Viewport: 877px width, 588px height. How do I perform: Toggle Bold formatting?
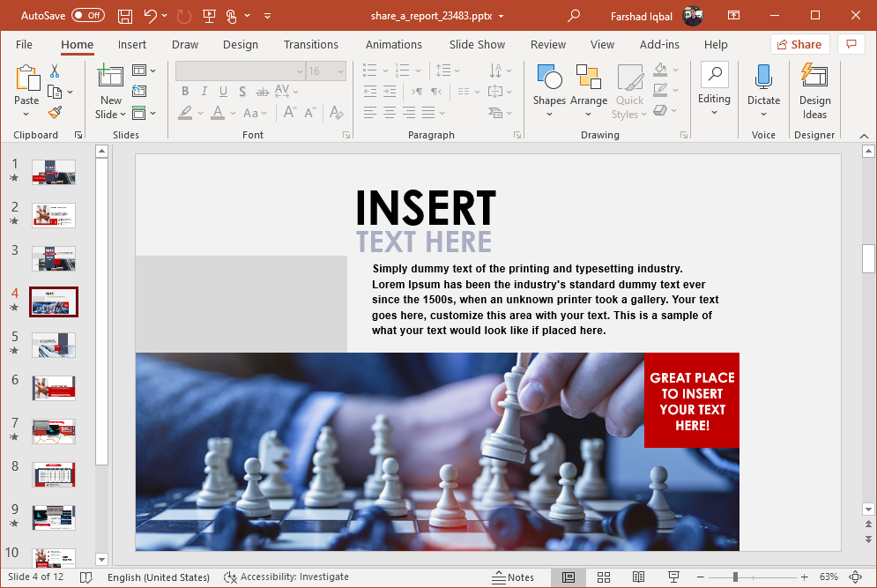pos(184,91)
